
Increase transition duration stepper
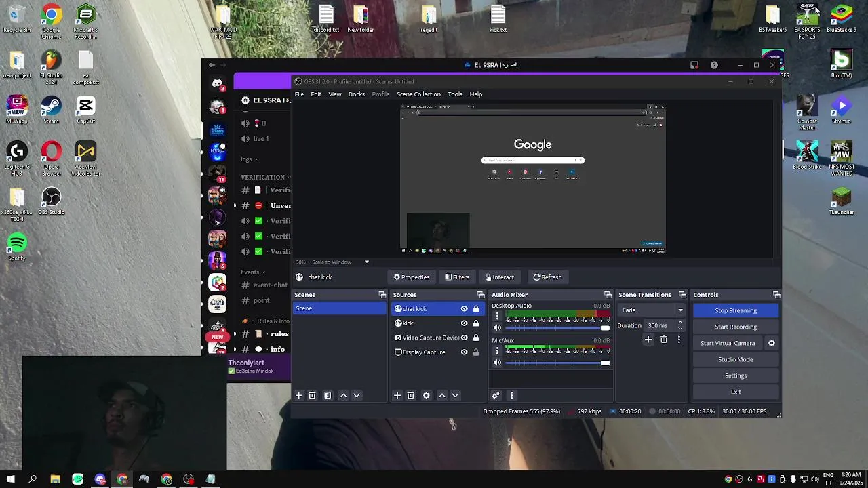tap(680, 323)
